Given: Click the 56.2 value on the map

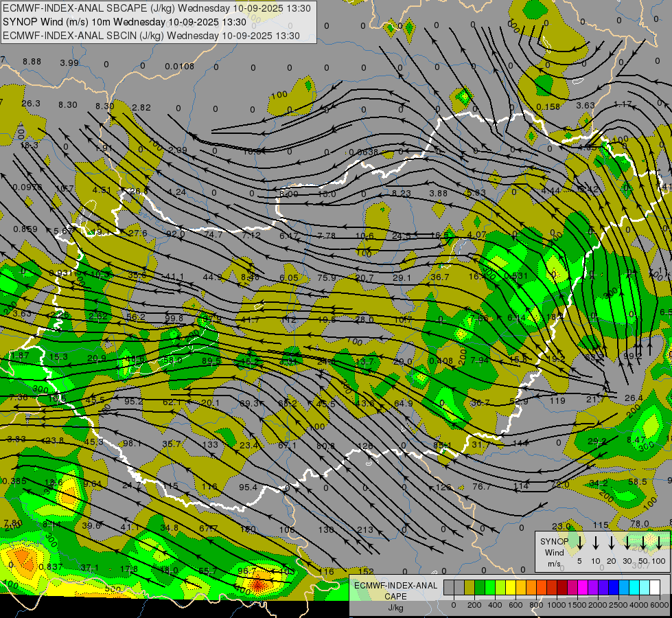Looking at the screenshot, I should (x=136, y=317).
